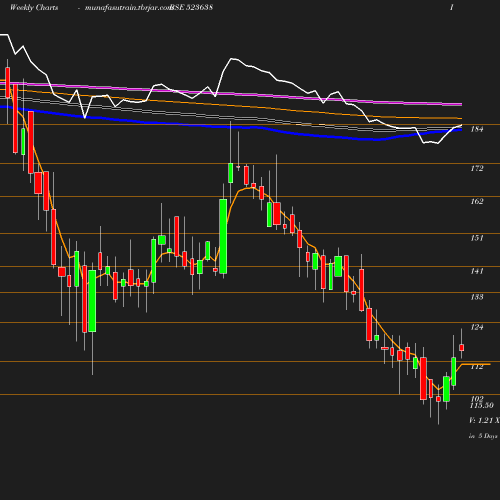Screen dimensions: 500x500
Task: Click the 115.50 current price value
Action: pos(482,405)
